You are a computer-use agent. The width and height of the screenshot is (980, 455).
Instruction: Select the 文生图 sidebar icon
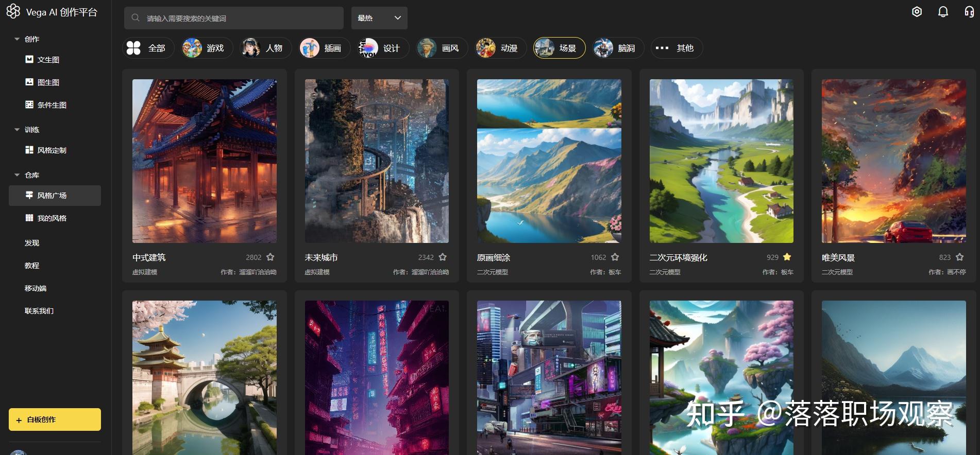(x=29, y=60)
